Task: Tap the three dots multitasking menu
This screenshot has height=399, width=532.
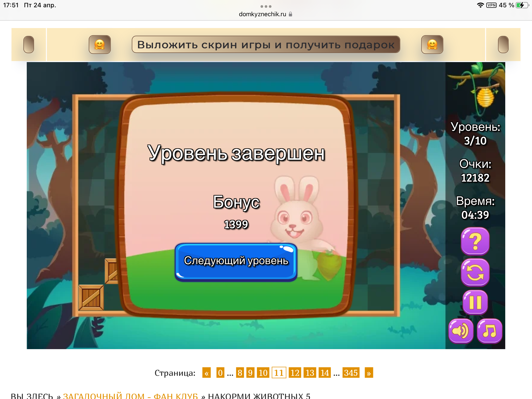Action: coord(266,6)
